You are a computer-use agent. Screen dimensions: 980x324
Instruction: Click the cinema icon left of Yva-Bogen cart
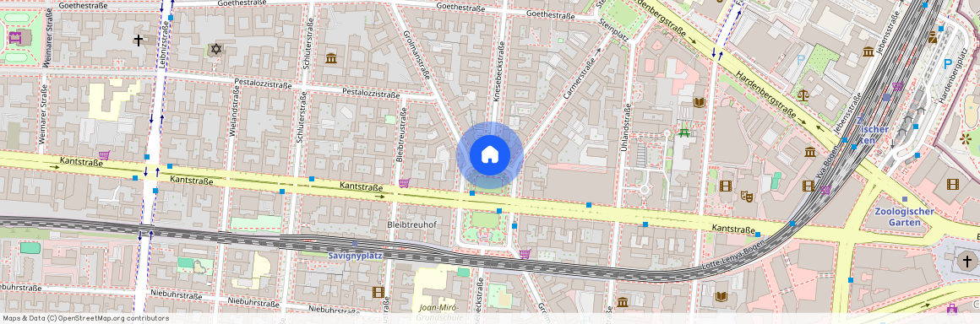[808, 186]
